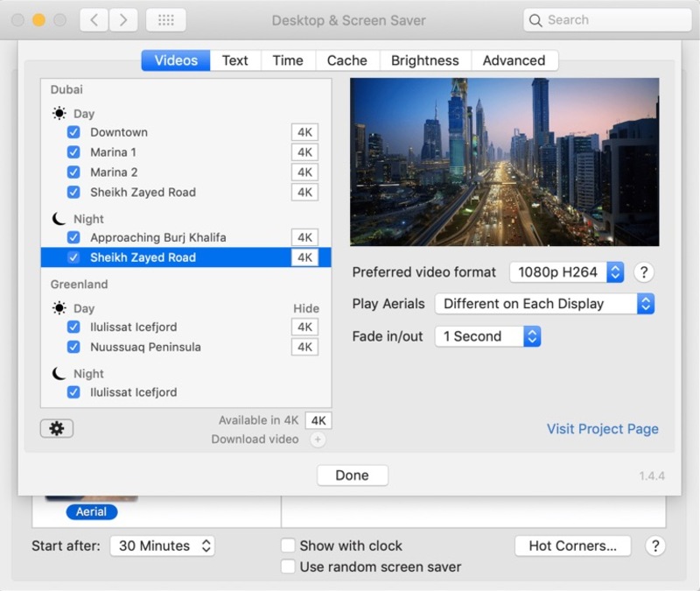This screenshot has height=591, width=700.
Task: Click the sun Day icon under Greenland
Action: 59,308
